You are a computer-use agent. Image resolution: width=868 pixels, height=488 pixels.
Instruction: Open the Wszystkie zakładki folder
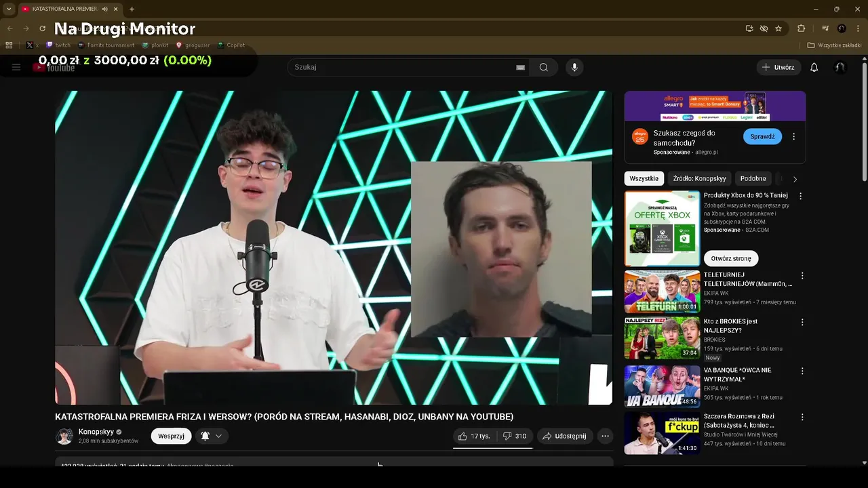click(x=834, y=45)
